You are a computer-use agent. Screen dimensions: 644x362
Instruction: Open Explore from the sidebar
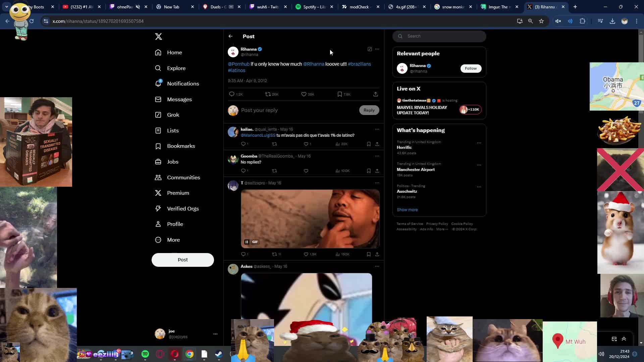pyautogui.click(x=170, y=68)
